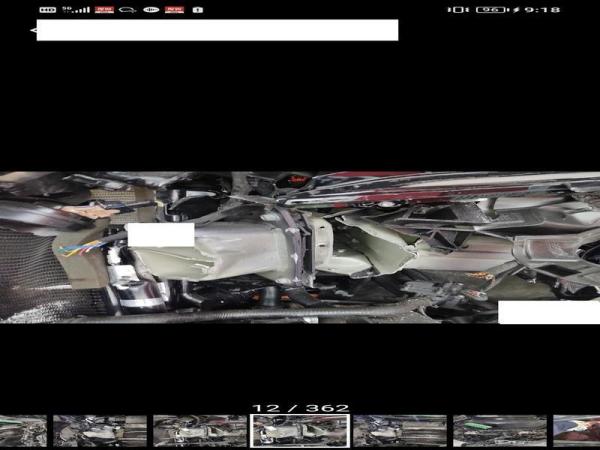Viewport: 600px width, 450px height.
Task: Jump to the partially visible last thumbnail
Action: (x=577, y=431)
